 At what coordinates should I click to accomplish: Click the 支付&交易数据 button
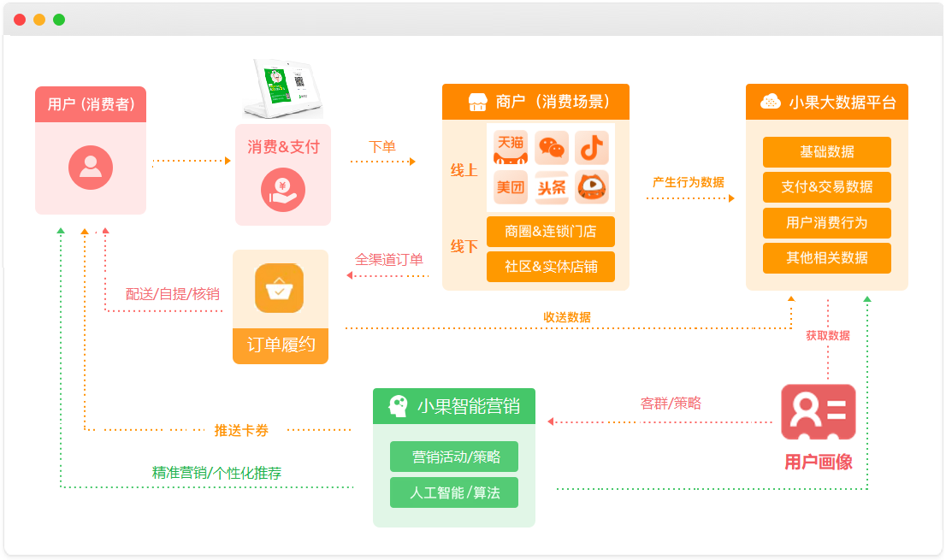pyautogui.click(x=826, y=187)
